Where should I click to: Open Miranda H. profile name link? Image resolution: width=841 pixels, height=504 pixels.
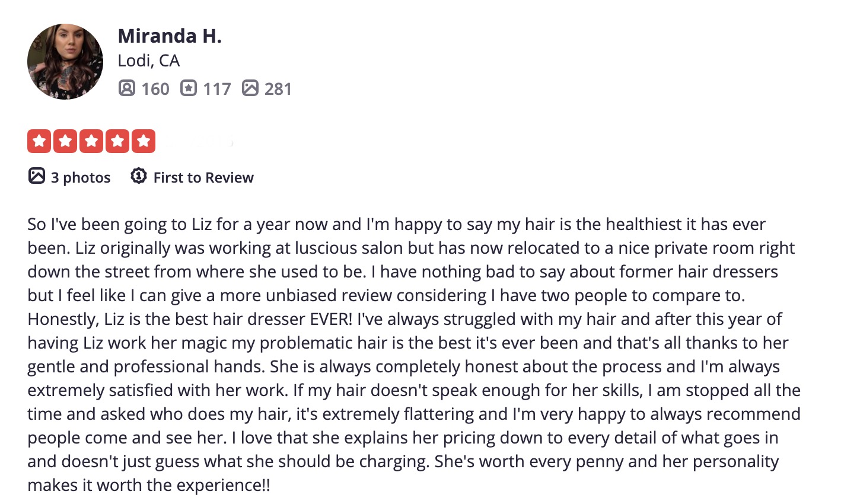click(x=170, y=36)
